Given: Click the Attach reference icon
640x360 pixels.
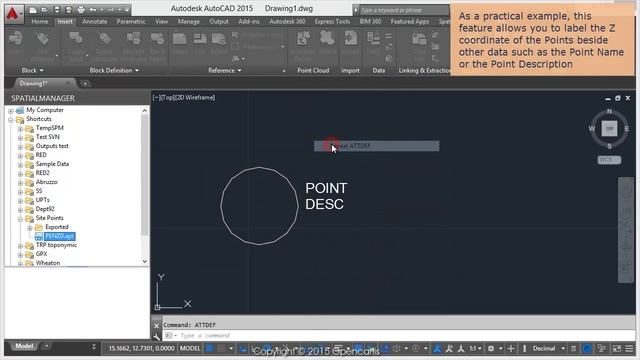Looking at the screenshot, I should pos(180,39).
